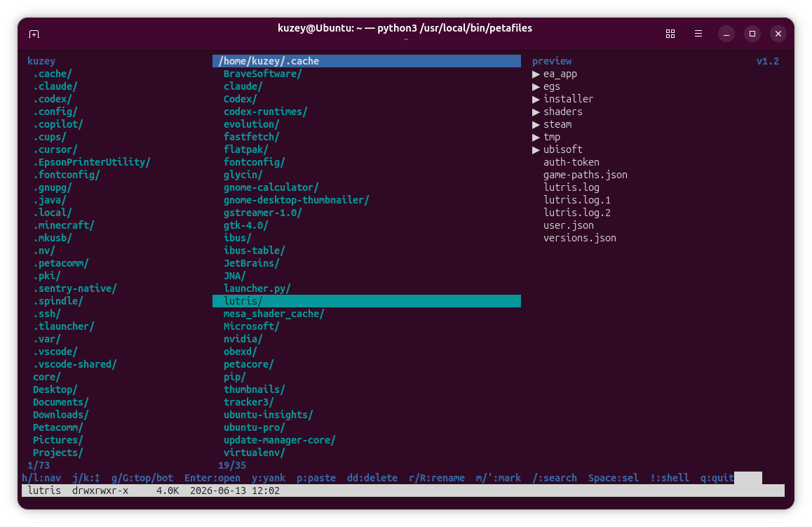Click the /:search hint in help bar
Screen dimensions: 812x527
[x=555, y=478]
